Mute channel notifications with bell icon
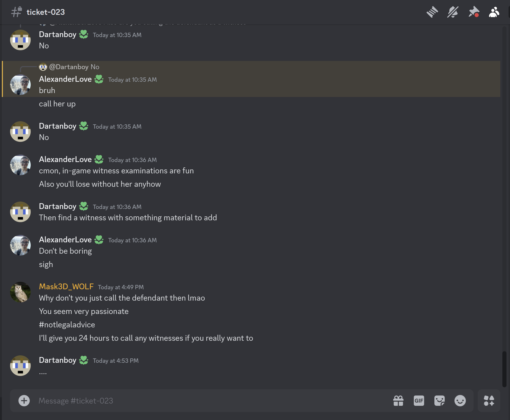 453,12
